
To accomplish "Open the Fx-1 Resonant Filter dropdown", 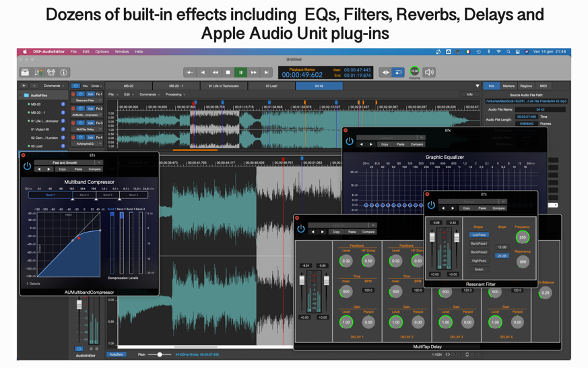I will 88,100.
